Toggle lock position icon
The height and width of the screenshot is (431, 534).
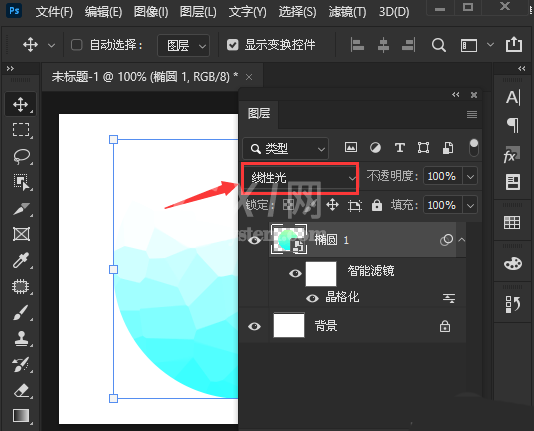(332, 205)
